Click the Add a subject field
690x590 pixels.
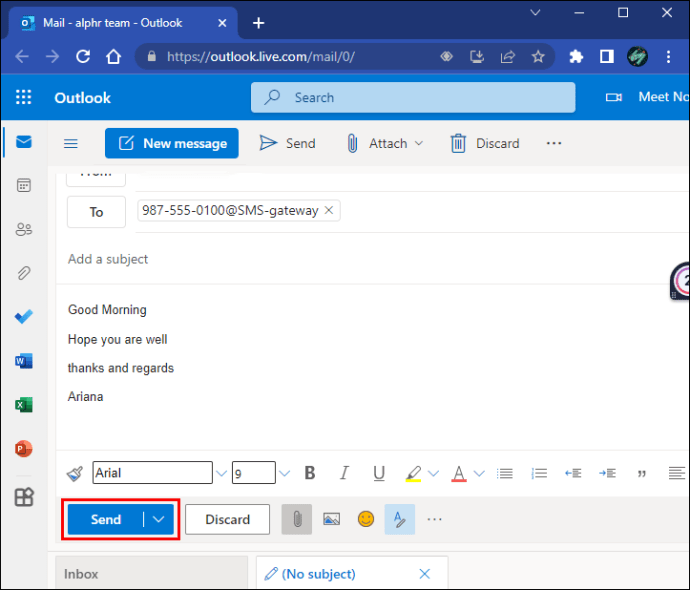click(300, 259)
